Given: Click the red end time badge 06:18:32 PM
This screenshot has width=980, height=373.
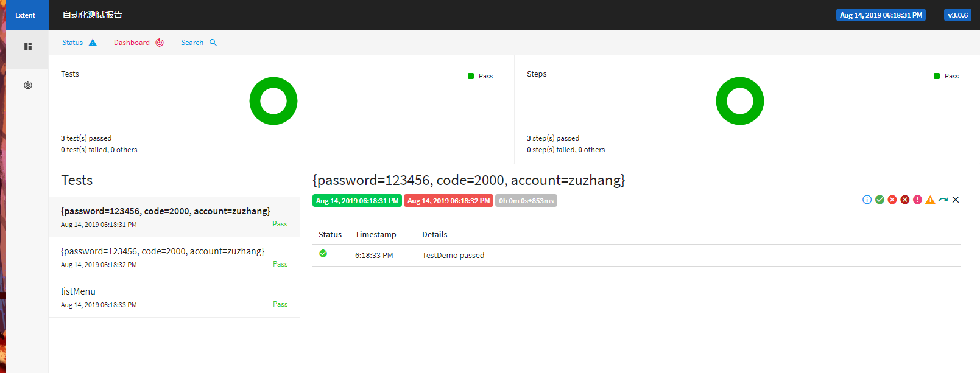Looking at the screenshot, I should pos(448,201).
